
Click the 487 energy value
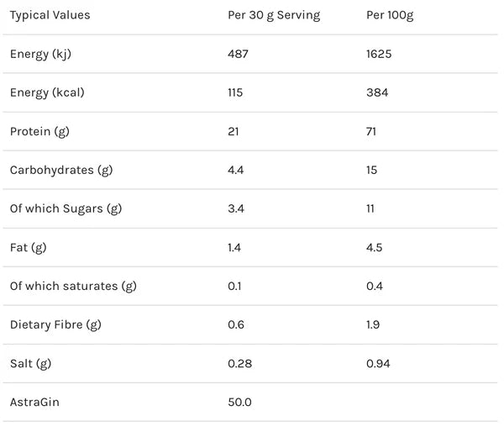pyautogui.click(x=238, y=54)
